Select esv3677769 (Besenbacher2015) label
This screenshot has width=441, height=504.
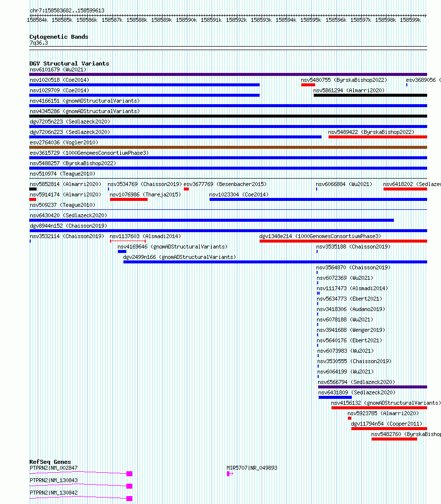(225, 184)
